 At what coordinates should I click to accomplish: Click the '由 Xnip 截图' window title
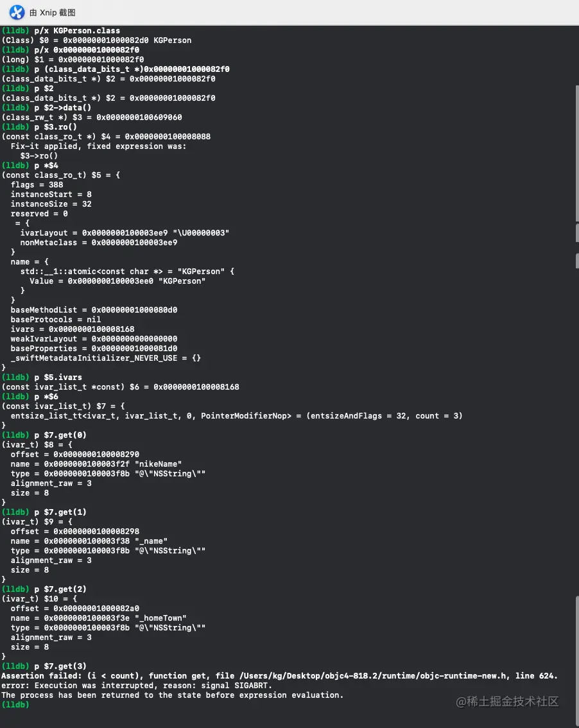53,13
